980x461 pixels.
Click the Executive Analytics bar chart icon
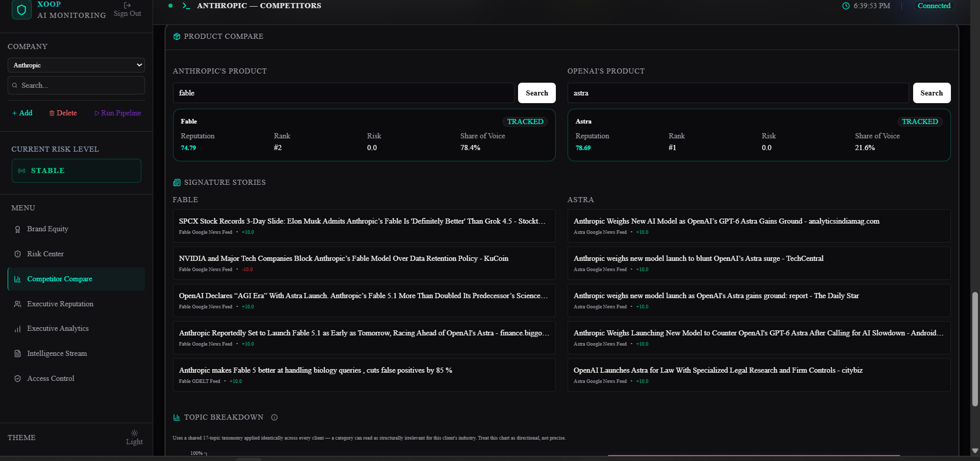pos(17,329)
